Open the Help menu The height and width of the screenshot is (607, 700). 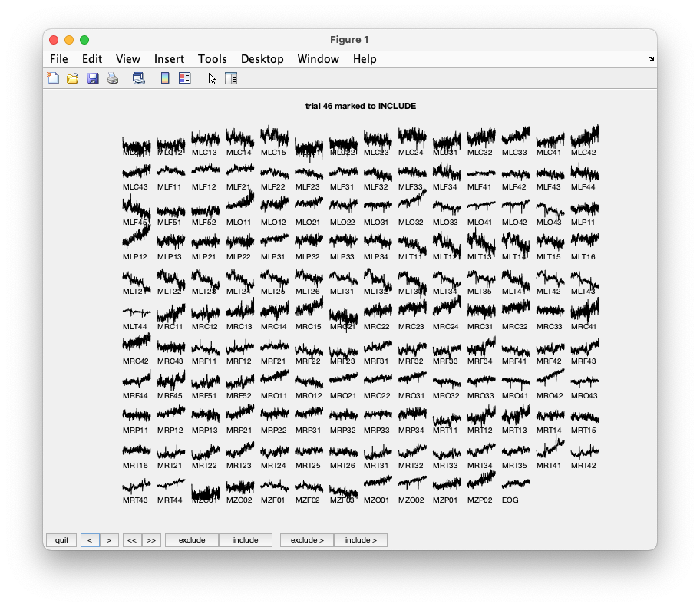[365, 58]
